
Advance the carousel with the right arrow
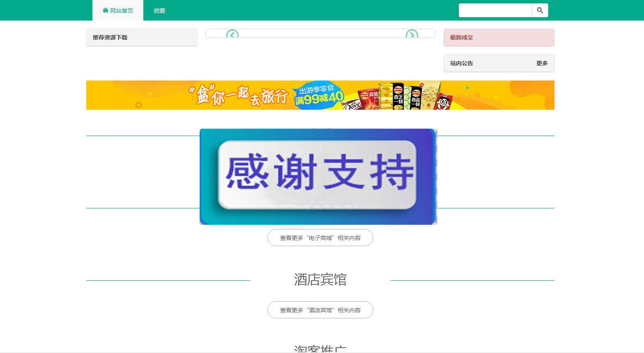coord(412,34)
